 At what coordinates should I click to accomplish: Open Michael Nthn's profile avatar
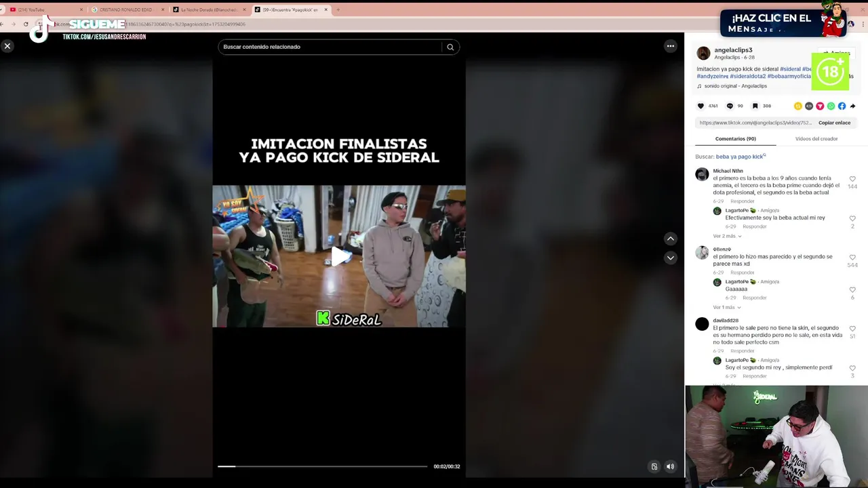[702, 174]
